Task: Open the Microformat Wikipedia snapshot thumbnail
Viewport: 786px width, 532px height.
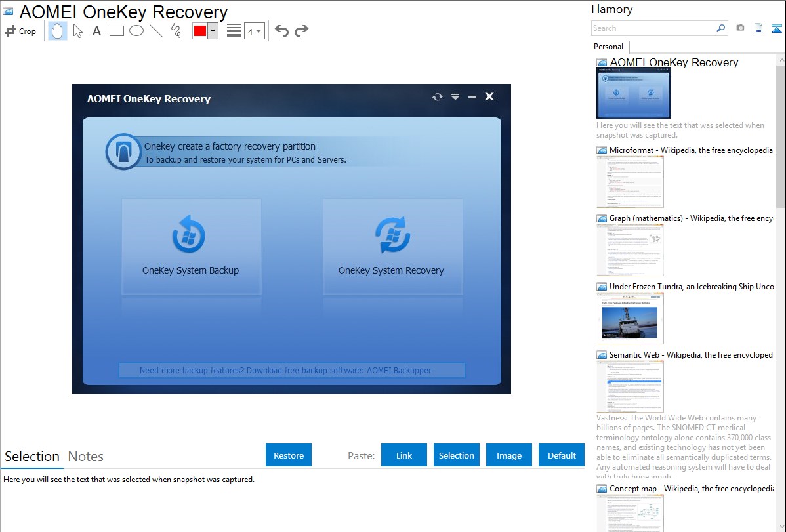Action: pos(630,182)
